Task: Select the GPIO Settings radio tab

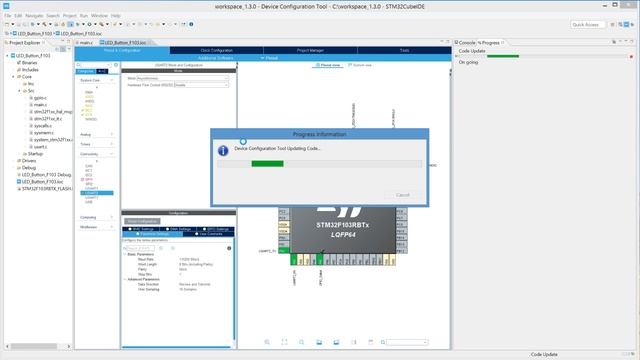Action: [x=216, y=229]
